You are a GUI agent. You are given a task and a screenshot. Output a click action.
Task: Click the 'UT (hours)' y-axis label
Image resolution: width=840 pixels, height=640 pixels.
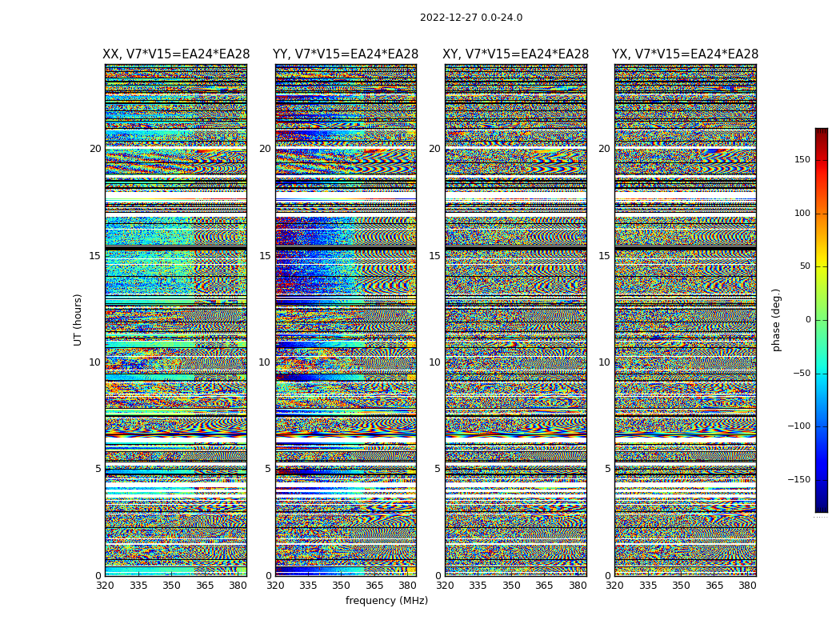(x=78, y=320)
